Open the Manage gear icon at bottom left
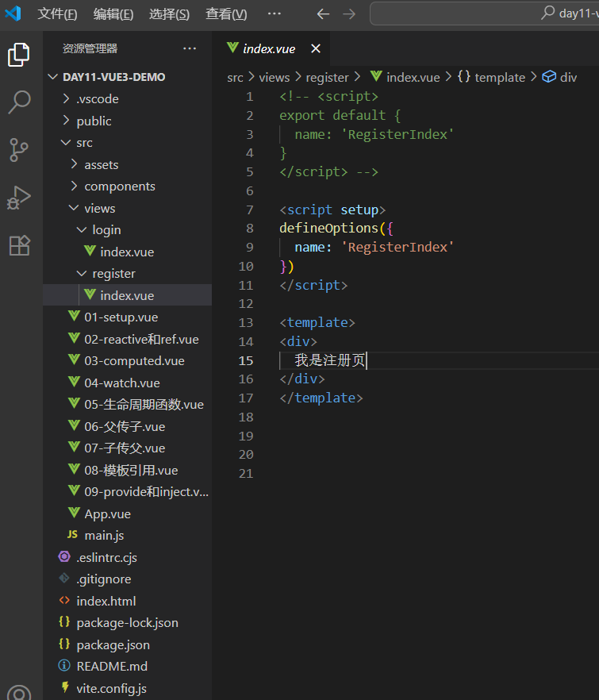This screenshot has height=700, width=599. pyautogui.click(x=19, y=694)
